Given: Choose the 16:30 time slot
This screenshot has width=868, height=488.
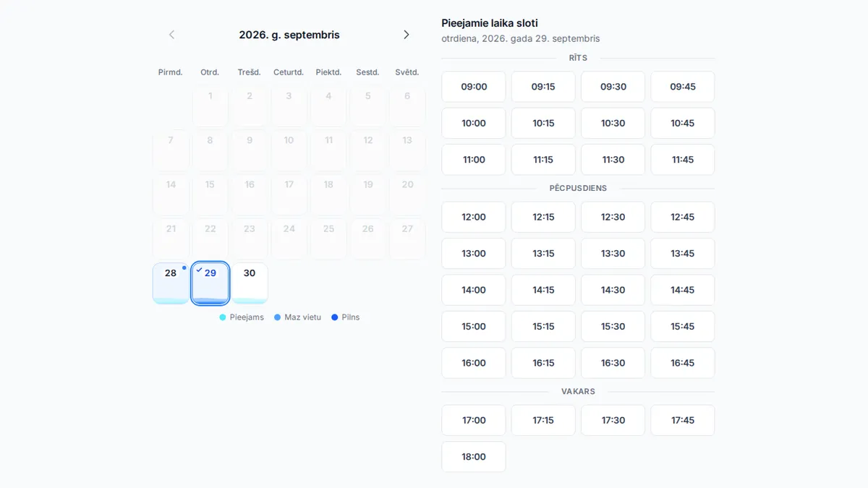Looking at the screenshot, I should point(613,363).
